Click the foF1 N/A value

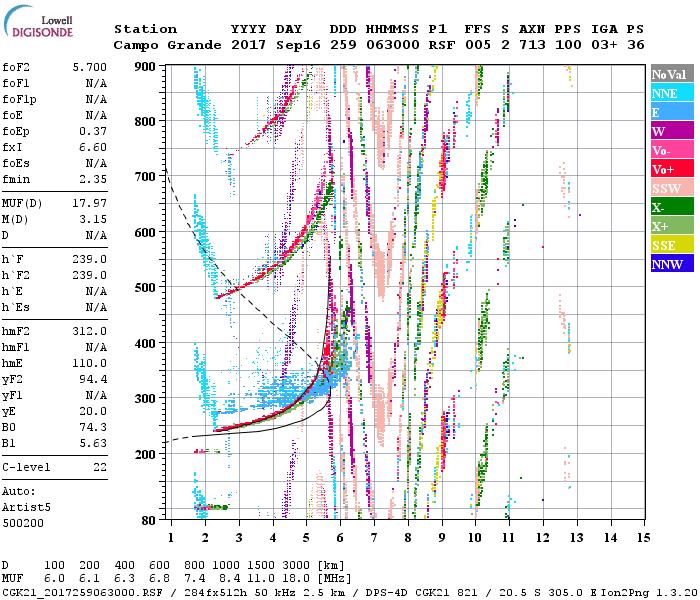(x=97, y=83)
